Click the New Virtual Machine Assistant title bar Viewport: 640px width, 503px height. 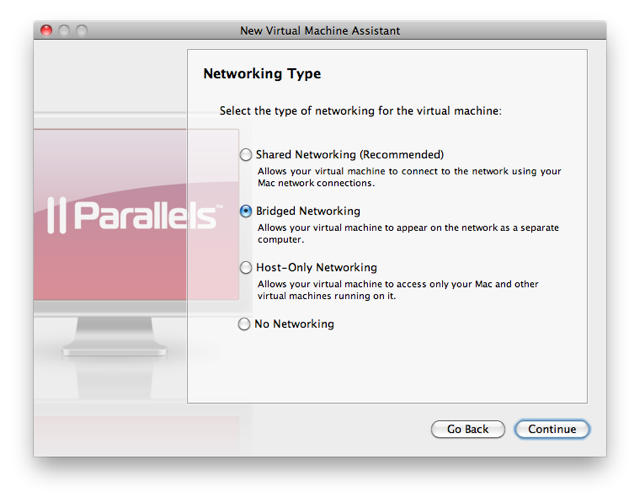(320, 31)
